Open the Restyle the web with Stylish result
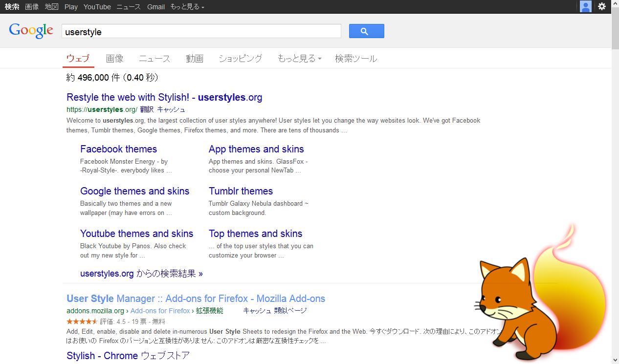The image size is (619, 364). coord(164,97)
